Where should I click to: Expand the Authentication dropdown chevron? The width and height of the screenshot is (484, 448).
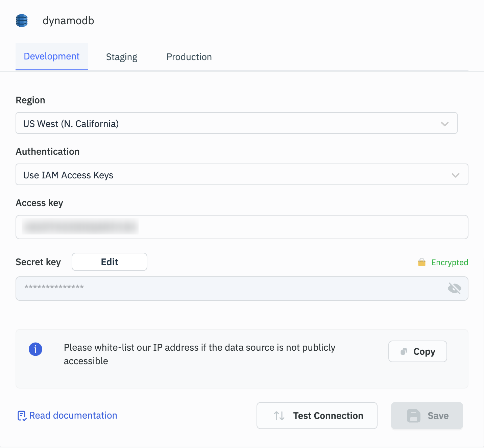coord(455,175)
